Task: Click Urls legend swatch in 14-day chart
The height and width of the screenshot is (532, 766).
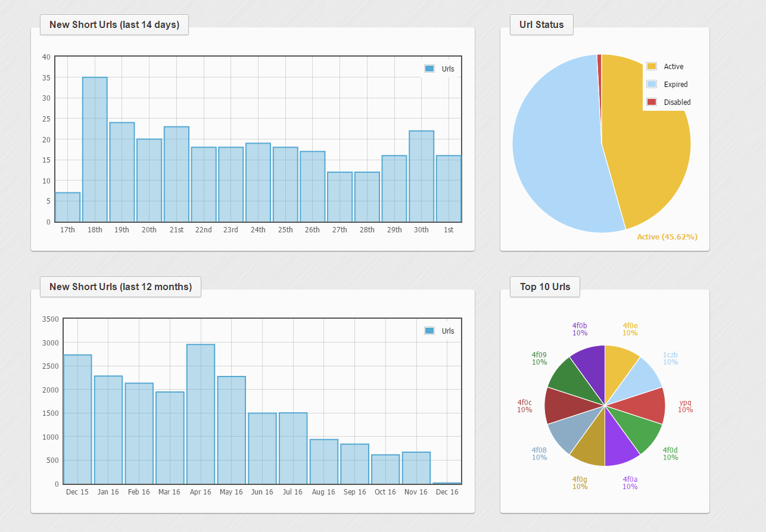Action: click(429, 69)
